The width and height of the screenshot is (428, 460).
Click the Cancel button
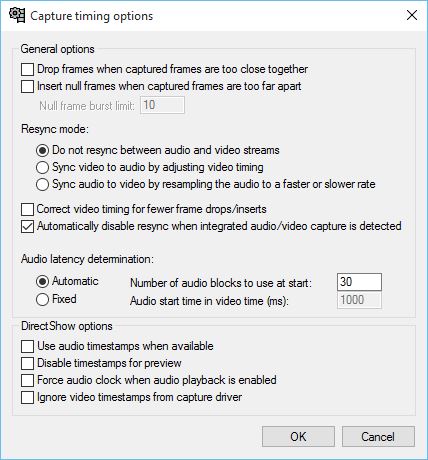[x=378, y=436]
